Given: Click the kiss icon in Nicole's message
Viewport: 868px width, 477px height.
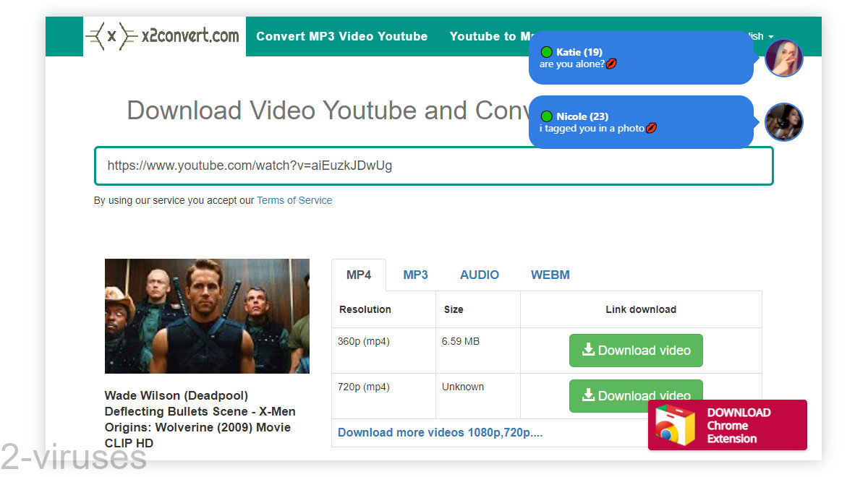Looking at the screenshot, I should pyautogui.click(x=652, y=128).
